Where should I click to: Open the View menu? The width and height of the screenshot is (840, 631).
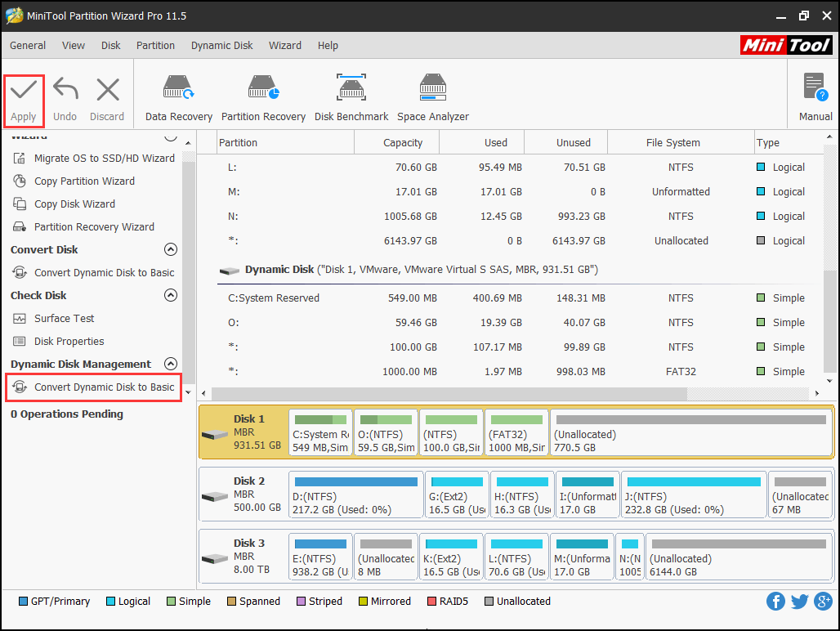tap(74, 46)
